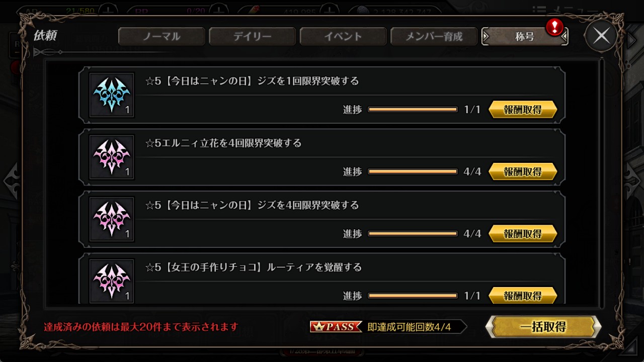Image resolution: width=644 pixels, height=362 pixels.
Task: Claim reward for エルニィ立花 4回限界突破
Action: coord(523,171)
